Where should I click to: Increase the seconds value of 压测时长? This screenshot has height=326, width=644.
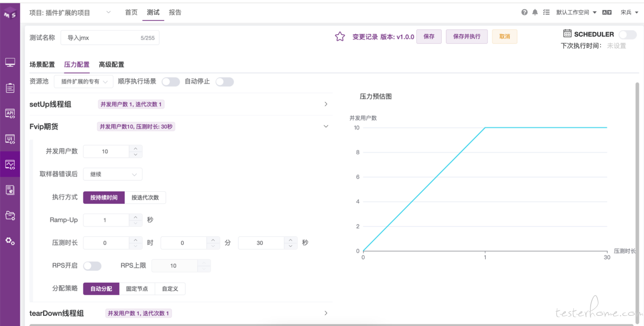tap(290, 240)
